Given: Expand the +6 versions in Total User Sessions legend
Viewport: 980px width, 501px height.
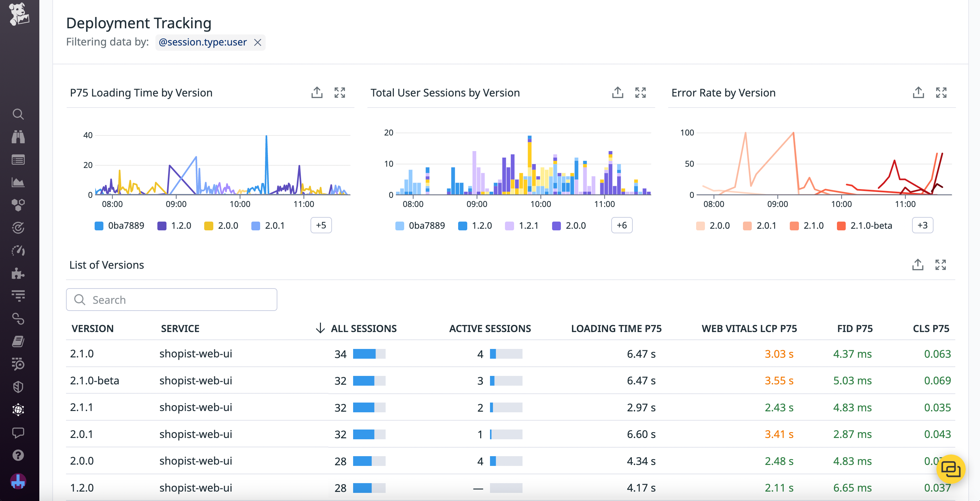Looking at the screenshot, I should click(621, 225).
